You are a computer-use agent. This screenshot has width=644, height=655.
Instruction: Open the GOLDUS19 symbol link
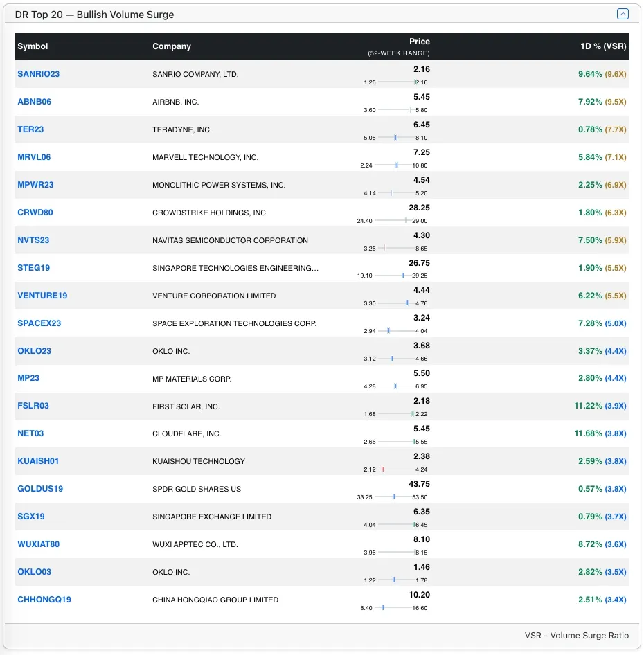point(40,488)
